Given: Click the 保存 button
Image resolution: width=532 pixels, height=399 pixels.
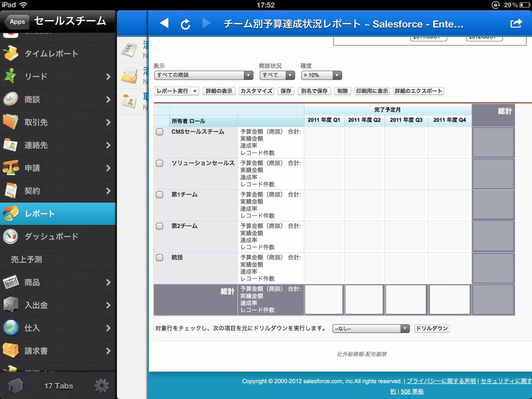Looking at the screenshot, I should [x=286, y=91].
